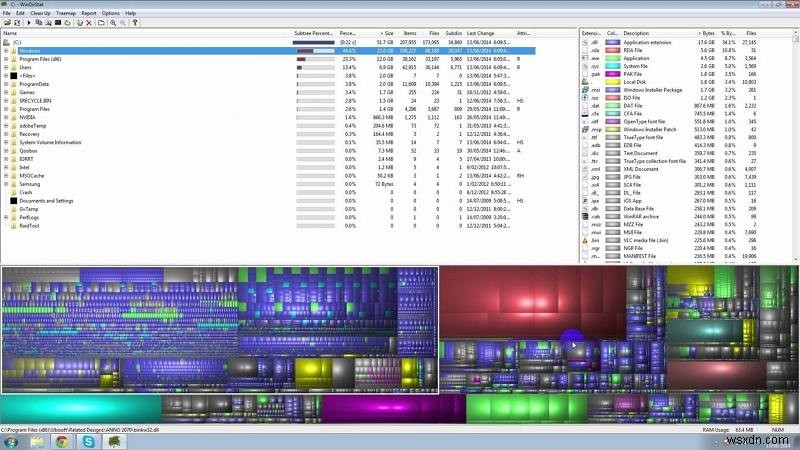The image size is (800, 450).
Task: Expand the Recovery folder node
Action: click(6, 134)
